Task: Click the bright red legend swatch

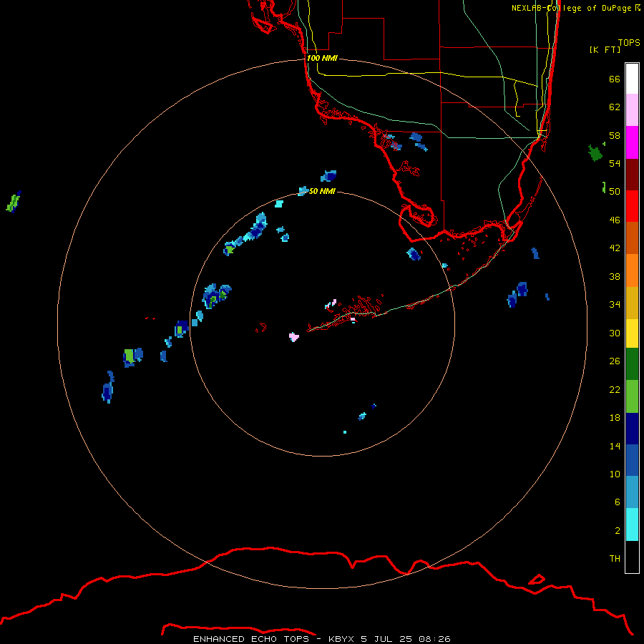Action: [x=632, y=206]
